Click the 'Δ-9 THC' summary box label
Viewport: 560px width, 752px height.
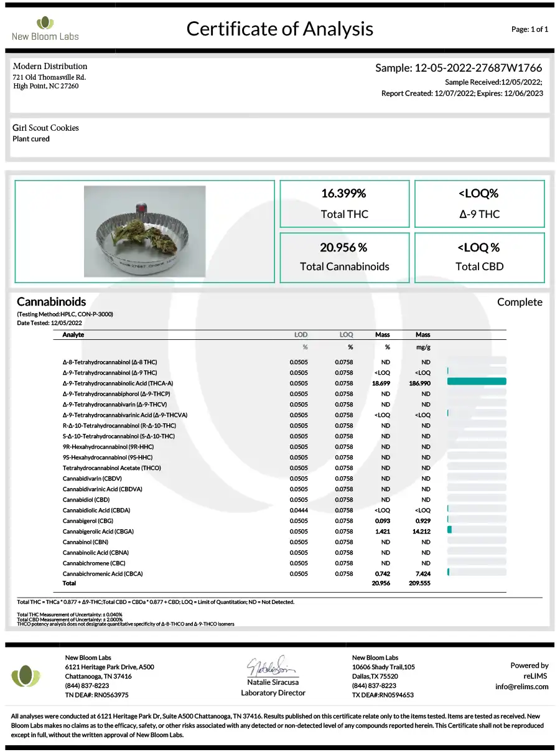coord(479,214)
